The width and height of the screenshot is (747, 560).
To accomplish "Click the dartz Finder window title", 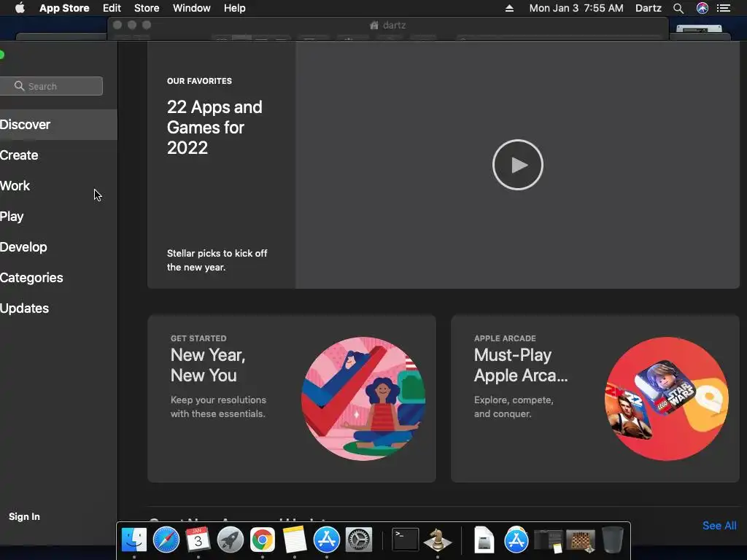I will [388, 26].
